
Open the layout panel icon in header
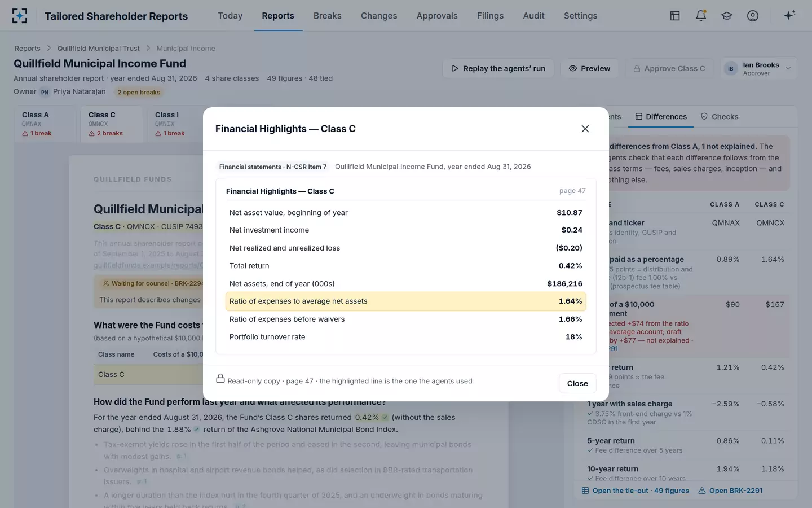click(x=675, y=16)
